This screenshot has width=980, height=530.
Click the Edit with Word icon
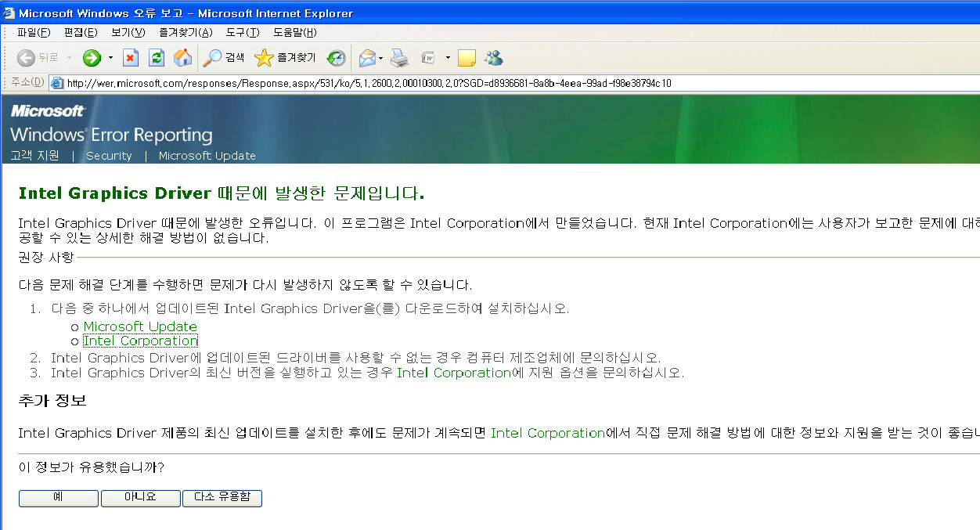[x=428, y=58]
